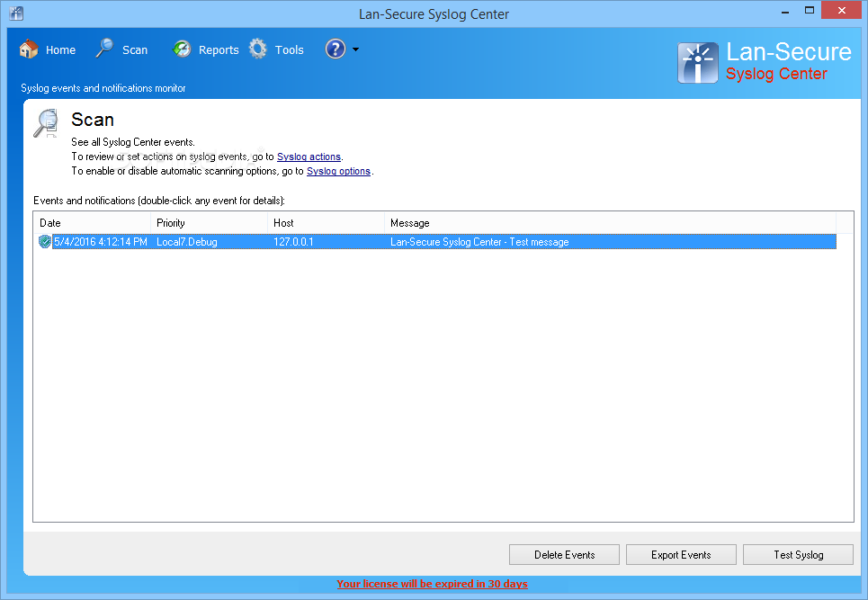The width and height of the screenshot is (868, 600).
Task: Follow the Syslog actions link
Action: (309, 157)
